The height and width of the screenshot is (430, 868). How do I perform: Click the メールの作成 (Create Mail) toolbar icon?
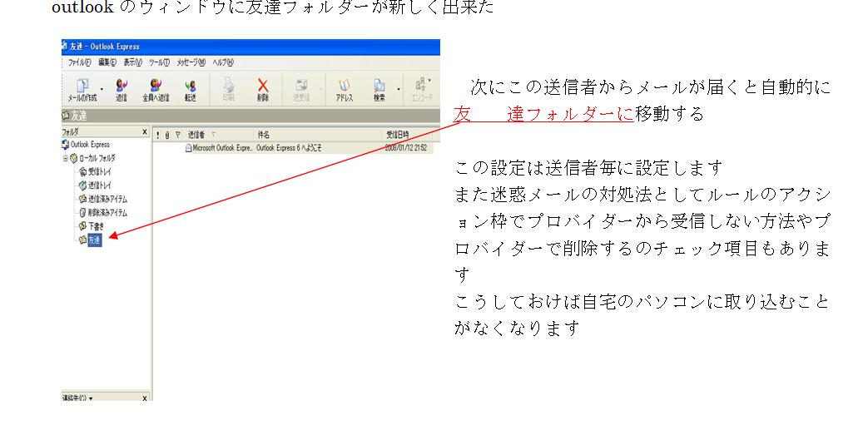point(82,90)
